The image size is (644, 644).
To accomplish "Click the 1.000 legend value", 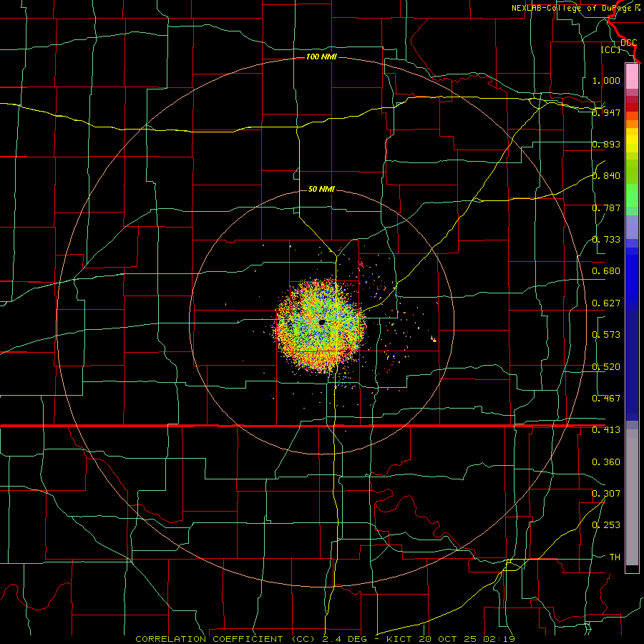I will pyautogui.click(x=606, y=80).
